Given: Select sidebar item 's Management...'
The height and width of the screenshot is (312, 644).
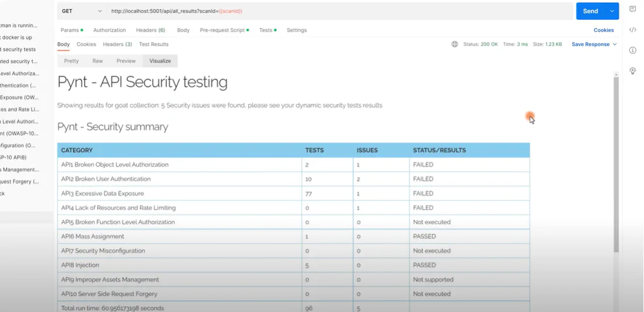Looking at the screenshot, I should [x=20, y=169].
